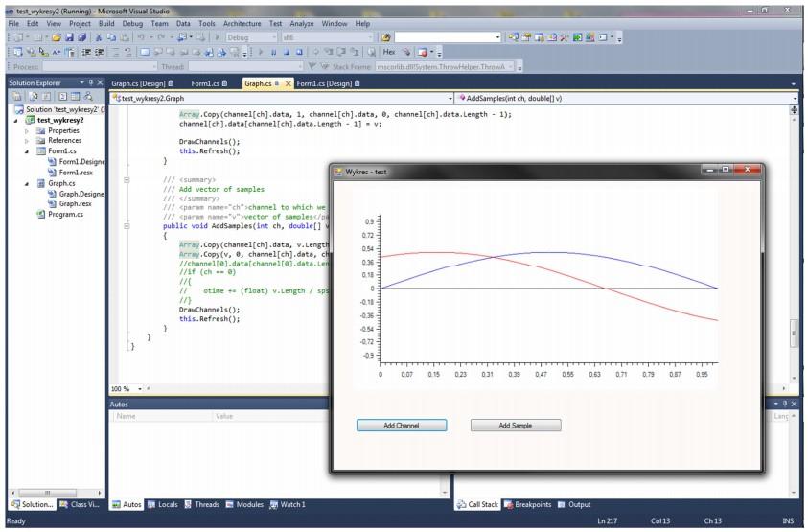Click the Find combo box input field
This screenshot has width=808, height=532.
coord(448,37)
